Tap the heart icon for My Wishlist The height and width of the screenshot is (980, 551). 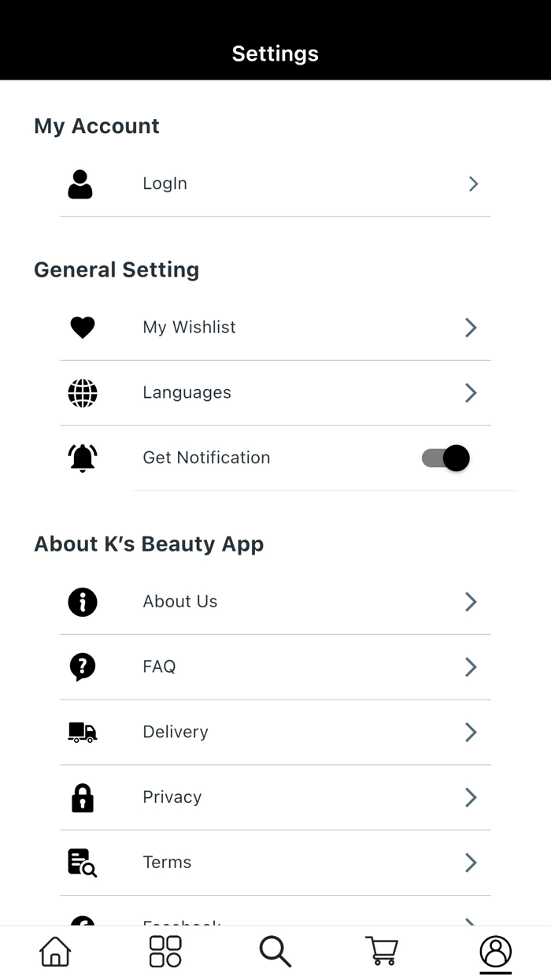(83, 328)
